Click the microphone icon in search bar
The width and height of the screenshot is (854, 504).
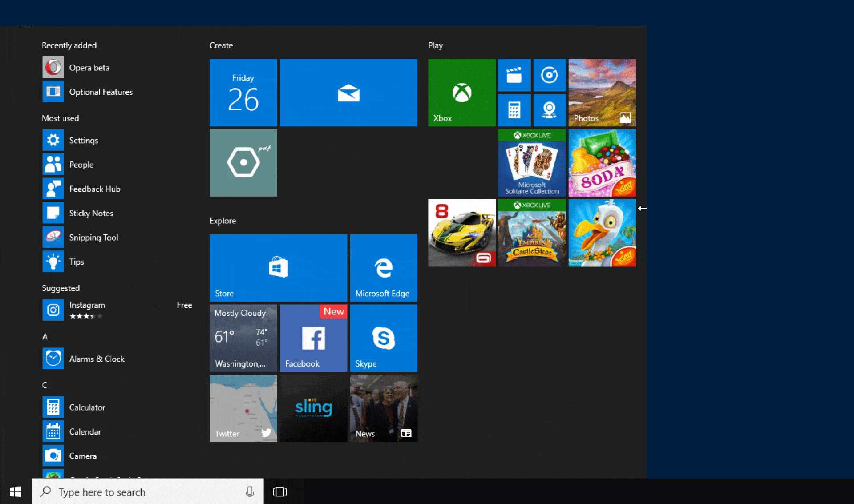coord(250,492)
